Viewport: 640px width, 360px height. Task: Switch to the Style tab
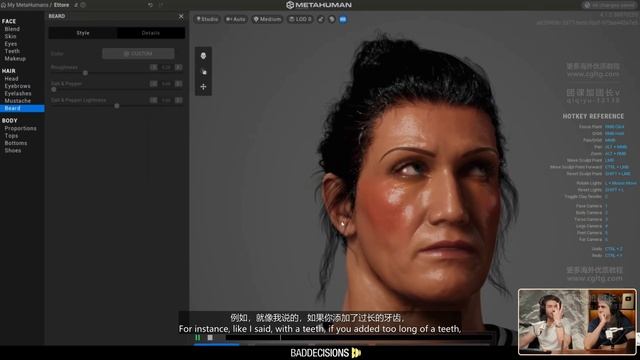[x=83, y=33]
